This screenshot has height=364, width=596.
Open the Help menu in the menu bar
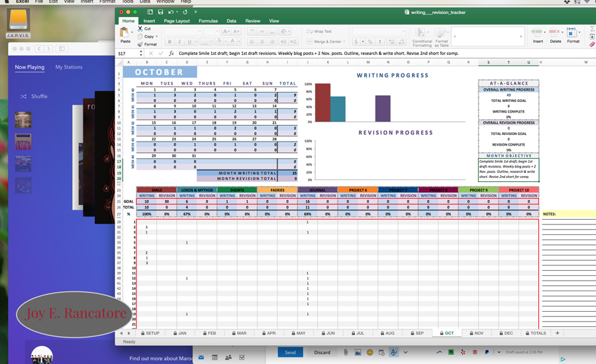coord(186,1)
